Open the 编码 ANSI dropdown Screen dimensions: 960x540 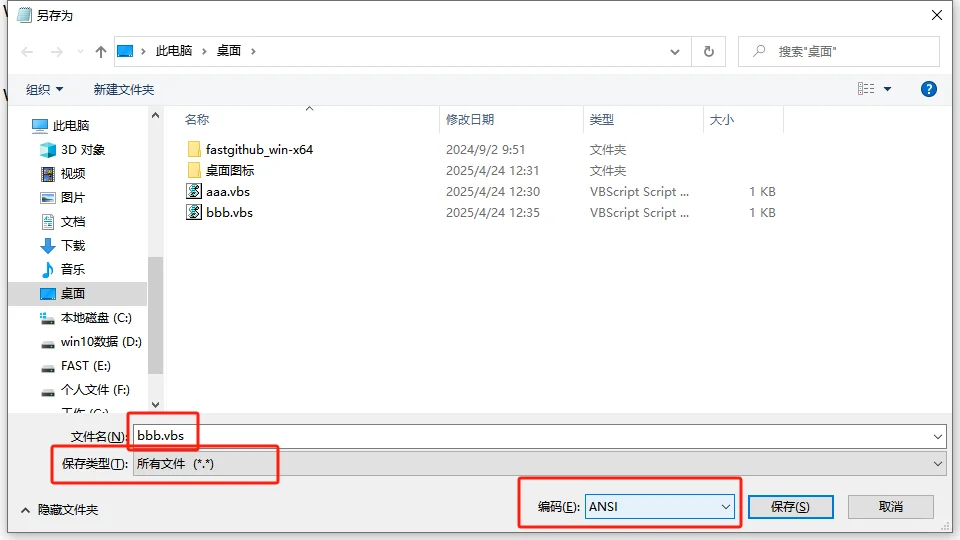click(x=660, y=507)
